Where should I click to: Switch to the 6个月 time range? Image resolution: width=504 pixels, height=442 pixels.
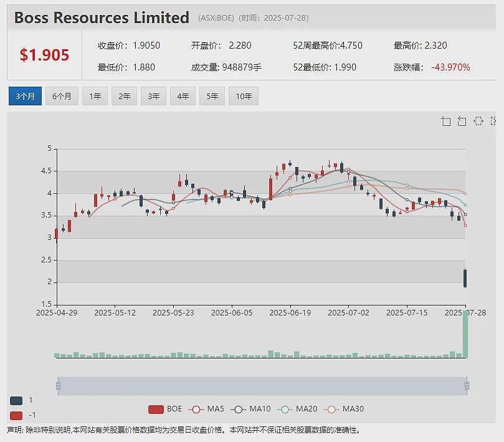click(x=62, y=96)
